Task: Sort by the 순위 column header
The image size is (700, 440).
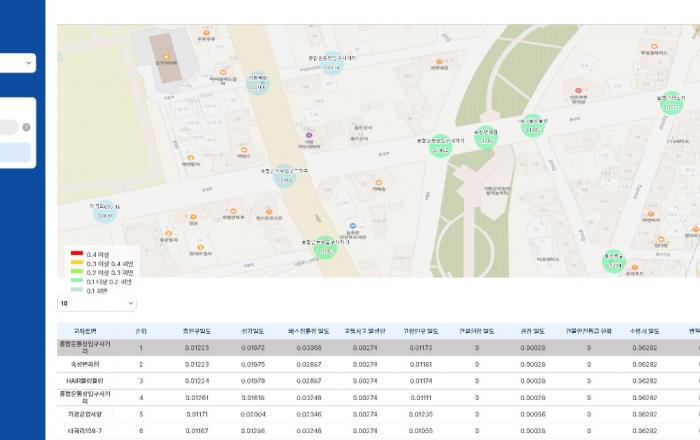Action: tap(141, 330)
